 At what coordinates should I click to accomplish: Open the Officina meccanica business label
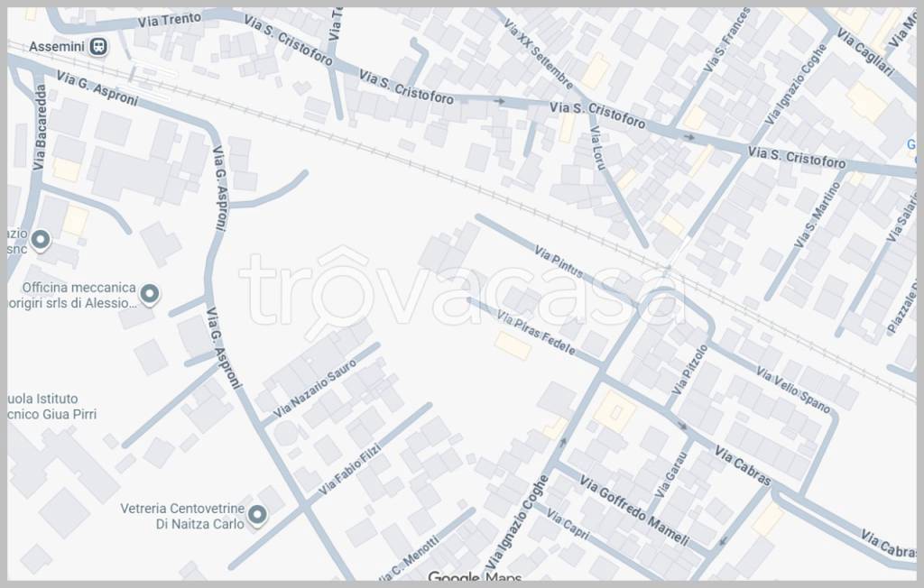[x=79, y=295]
